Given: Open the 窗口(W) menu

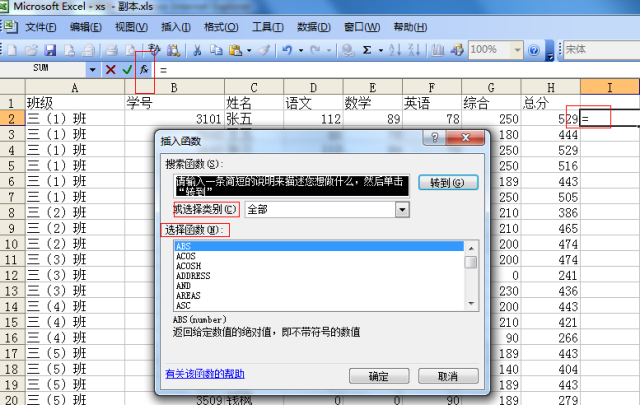Looking at the screenshot, I should click(362, 27).
